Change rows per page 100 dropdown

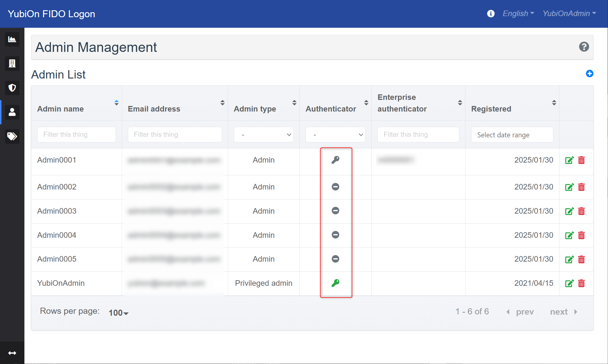[x=118, y=313]
